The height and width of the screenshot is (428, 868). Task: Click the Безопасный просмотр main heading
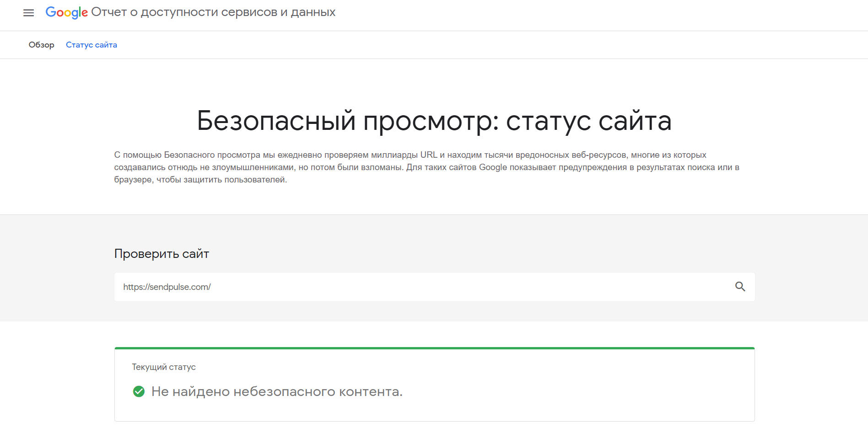pyautogui.click(x=434, y=121)
